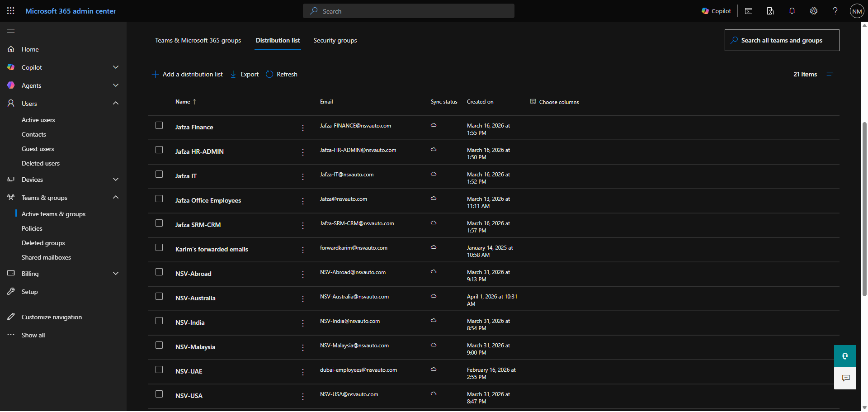Image resolution: width=868 pixels, height=412 pixels.
Task: Open the app launcher waffle icon
Action: click(11, 11)
